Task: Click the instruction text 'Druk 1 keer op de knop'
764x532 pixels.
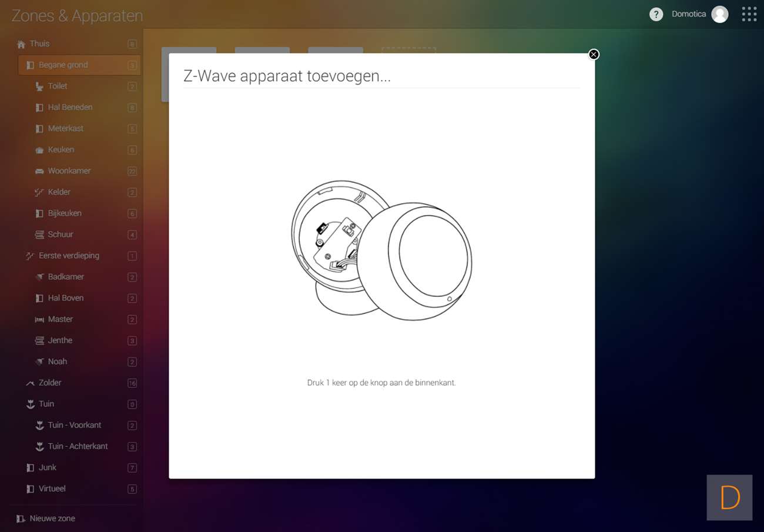Action: (x=381, y=383)
